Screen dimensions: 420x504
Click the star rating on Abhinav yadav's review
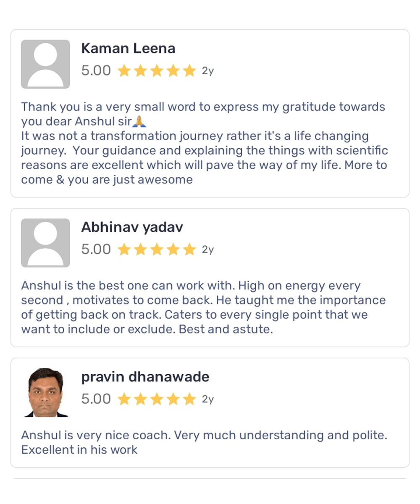point(157,250)
